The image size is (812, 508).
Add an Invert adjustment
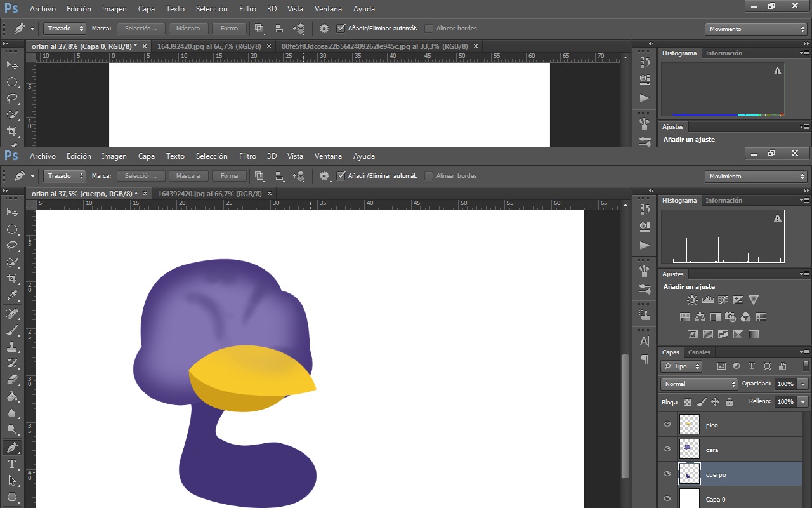click(x=693, y=335)
